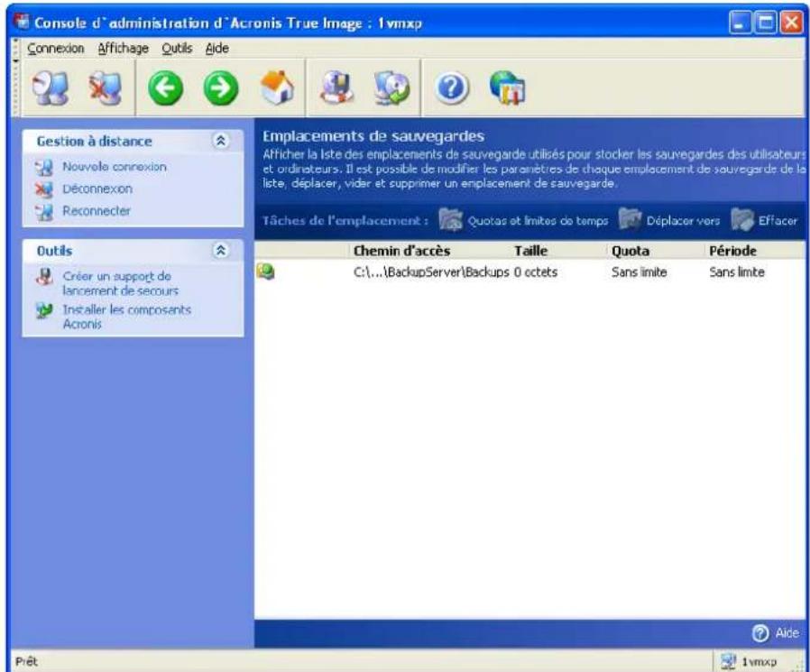Click the Home house icon in toolbar
Viewport: 810px width, 672px height.
click(278, 87)
